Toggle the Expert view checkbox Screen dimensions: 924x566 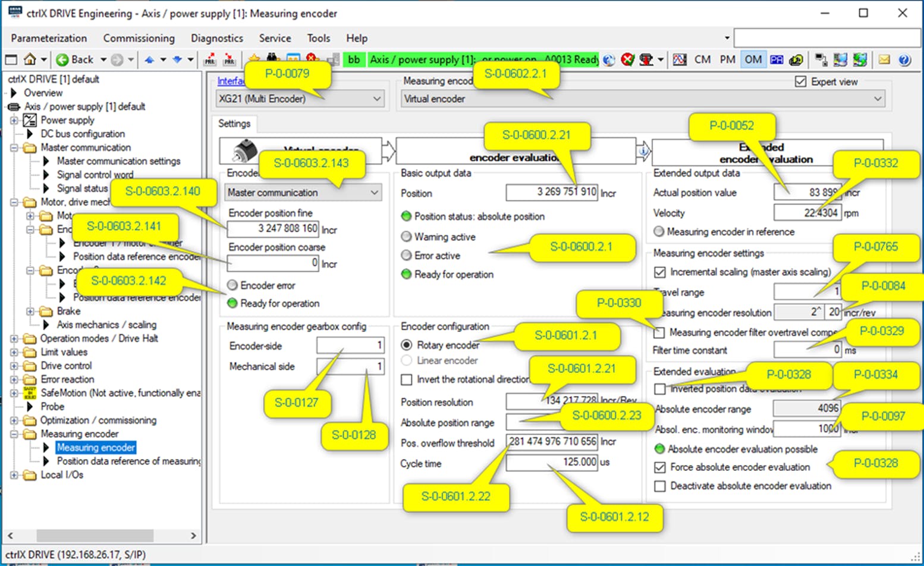(x=800, y=81)
